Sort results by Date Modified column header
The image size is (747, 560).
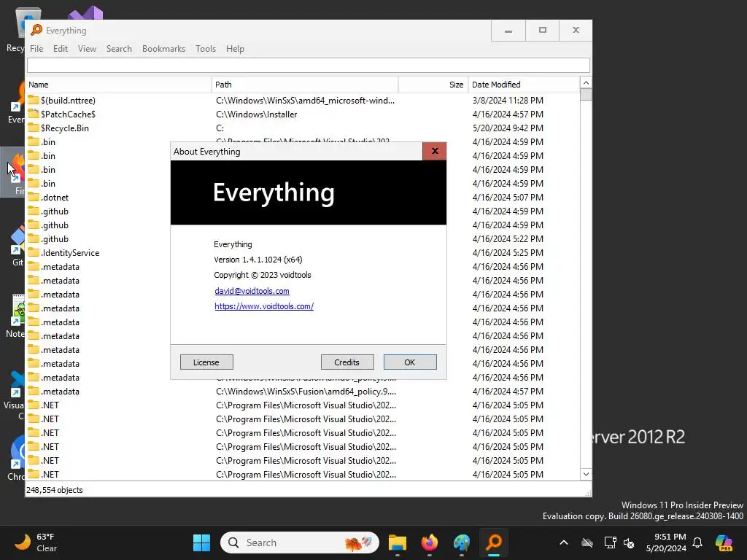point(524,85)
